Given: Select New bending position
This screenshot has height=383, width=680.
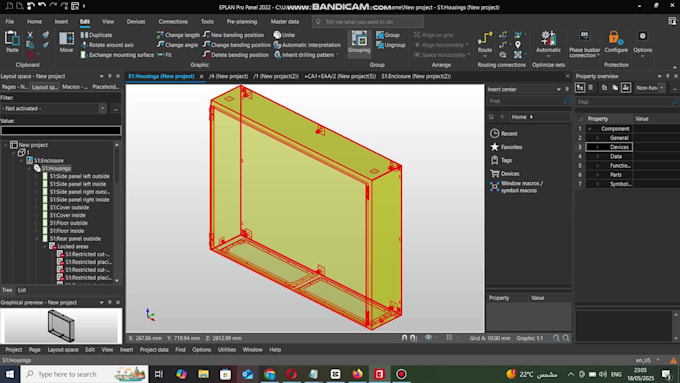Looking at the screenshot, I should pyautogui.click(x=233, y=35).
